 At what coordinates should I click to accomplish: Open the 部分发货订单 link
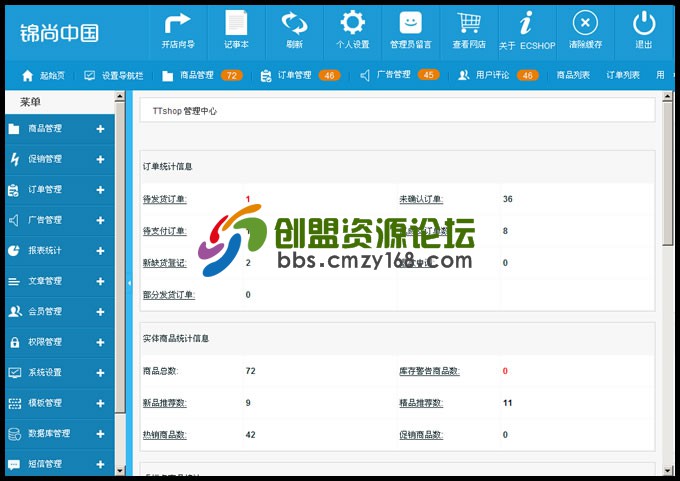[169, 295]
